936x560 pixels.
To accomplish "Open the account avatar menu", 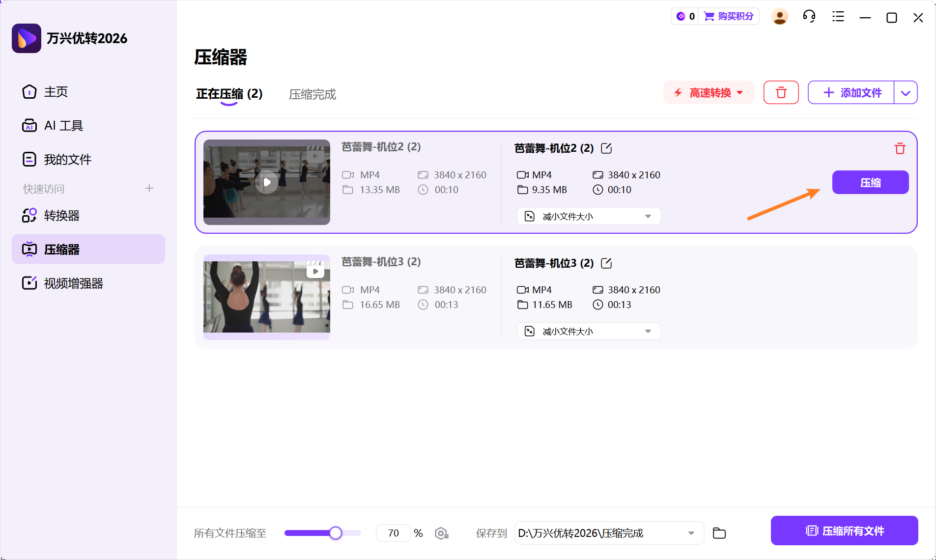I will 780,16.
